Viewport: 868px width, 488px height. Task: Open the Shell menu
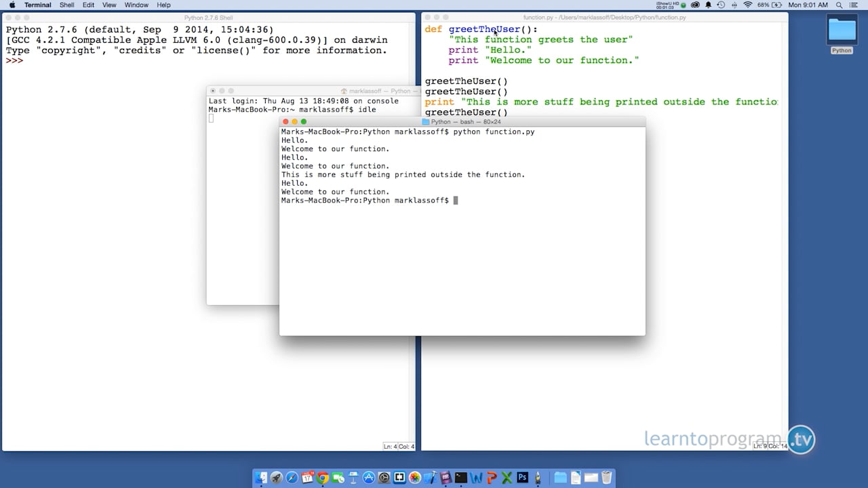coord(67,5)
